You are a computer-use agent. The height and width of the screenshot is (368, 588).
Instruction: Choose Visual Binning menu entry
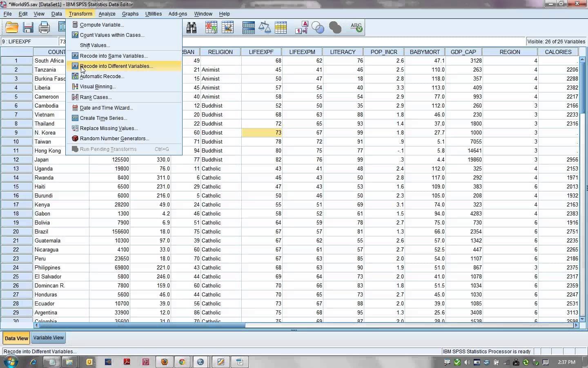[x=124, y=86]
